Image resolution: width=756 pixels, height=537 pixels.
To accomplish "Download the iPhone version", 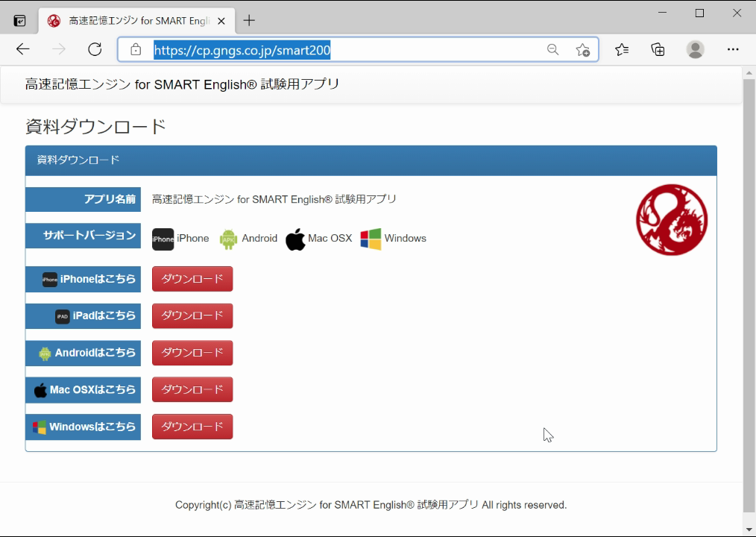I will coord(192,279).
